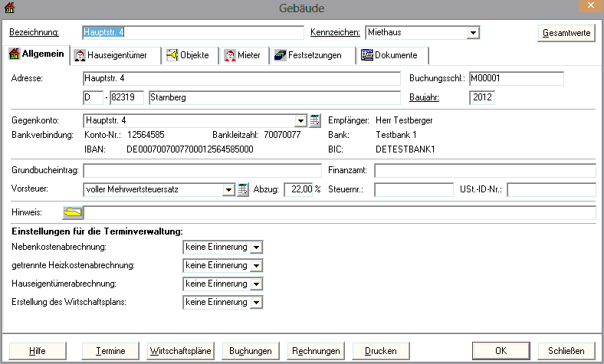Expand the Gegenkonto dropdown list

(300, 120)
